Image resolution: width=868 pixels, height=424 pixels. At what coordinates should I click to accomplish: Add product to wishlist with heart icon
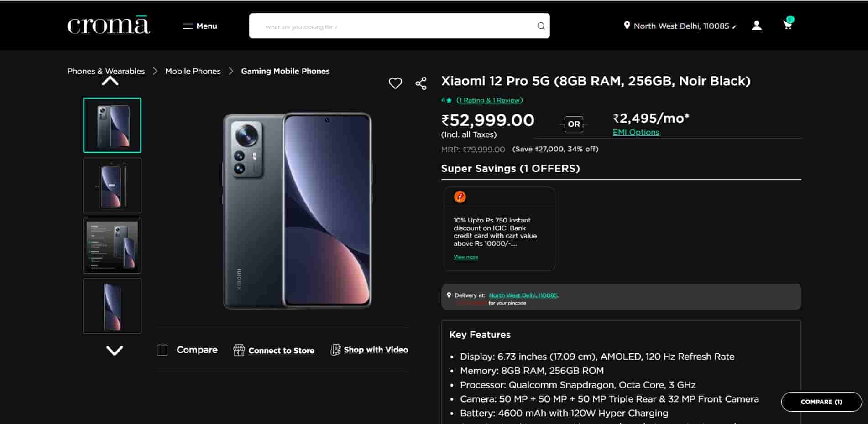[395, 83]
